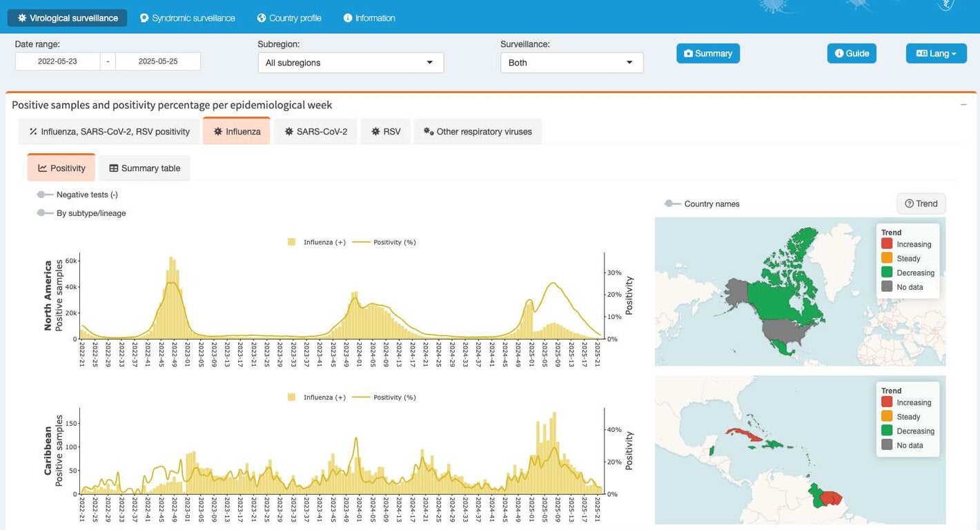The height and width of the screenshot is (530, 980).
Task: Click the Trend help question icon
Action: click(909, 204)
